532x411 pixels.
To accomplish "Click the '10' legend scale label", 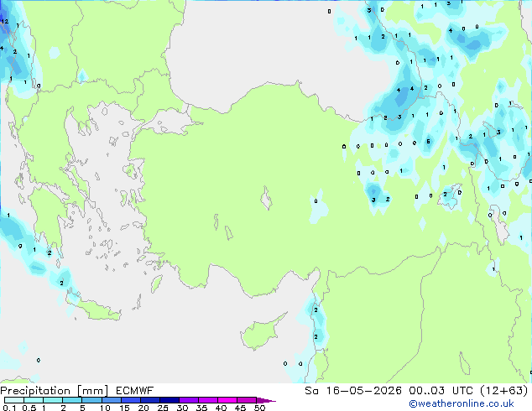I will [x=105, y=408].
